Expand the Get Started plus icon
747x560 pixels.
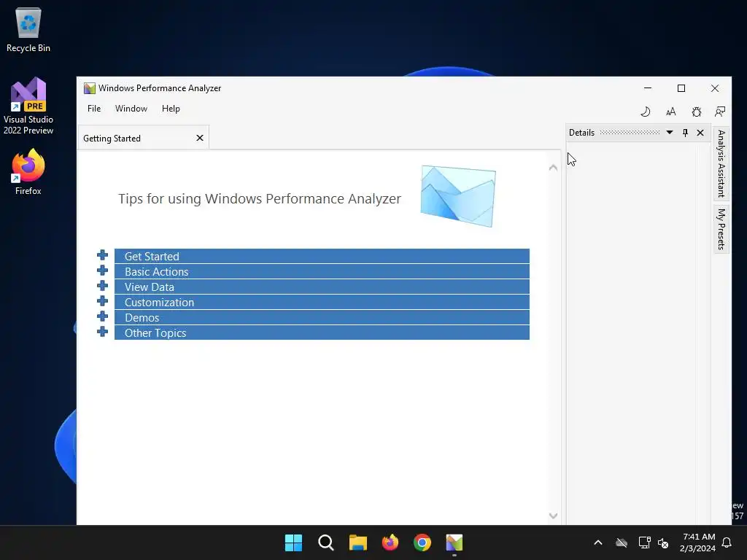[x=102, y=255]
